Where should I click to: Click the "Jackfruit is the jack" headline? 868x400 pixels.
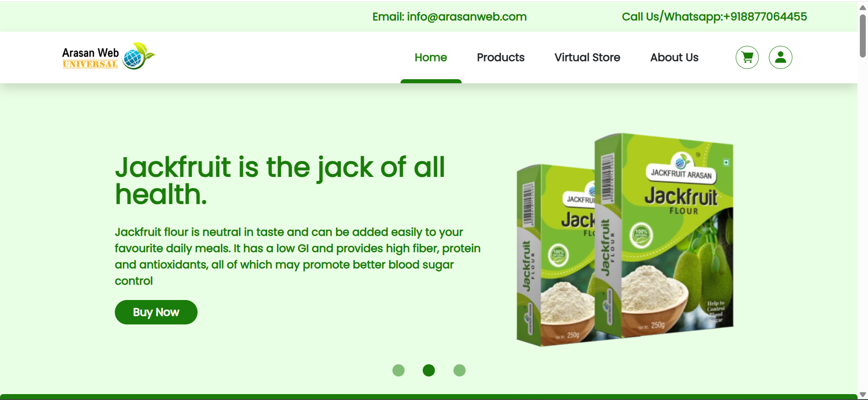pos(280,181)
